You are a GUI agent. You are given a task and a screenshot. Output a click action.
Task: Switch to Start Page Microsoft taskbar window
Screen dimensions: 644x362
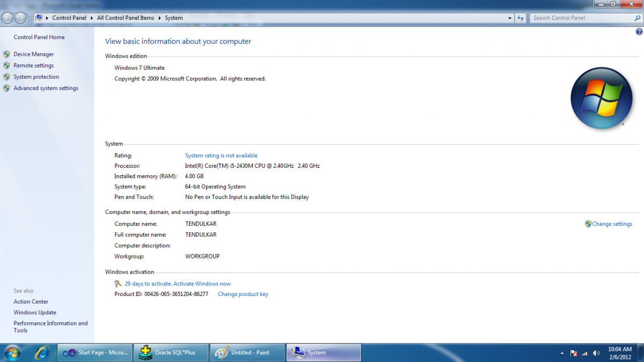point(94,352)
